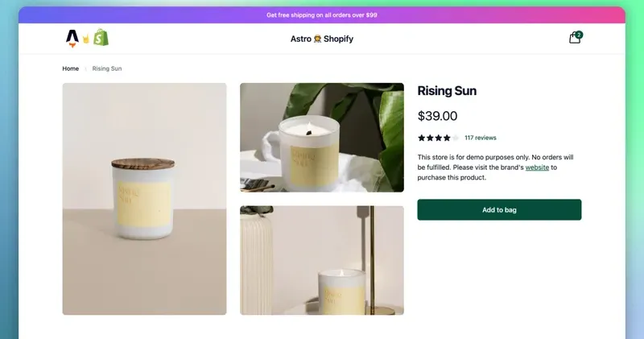Click the green Shopify bag logo

pos(101,37)
